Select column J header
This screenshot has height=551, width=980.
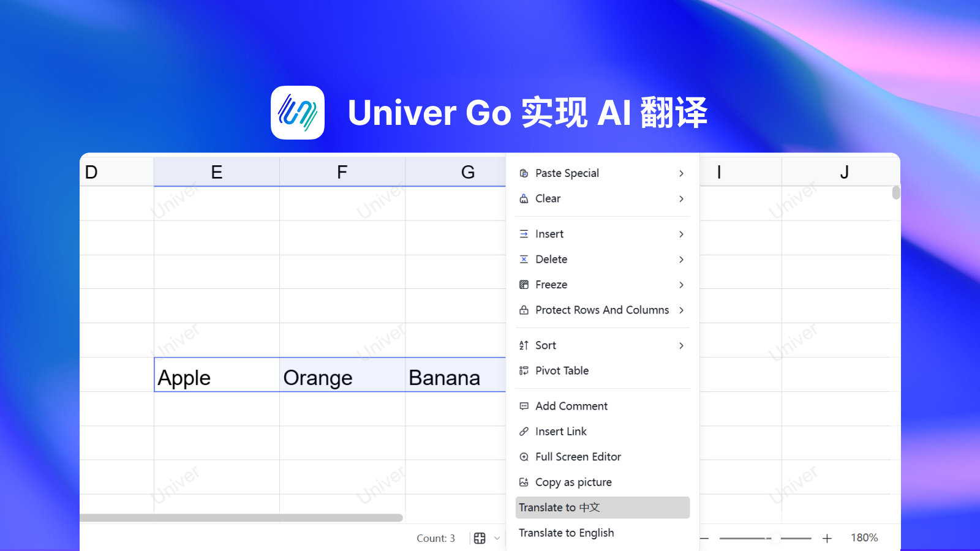841,172
